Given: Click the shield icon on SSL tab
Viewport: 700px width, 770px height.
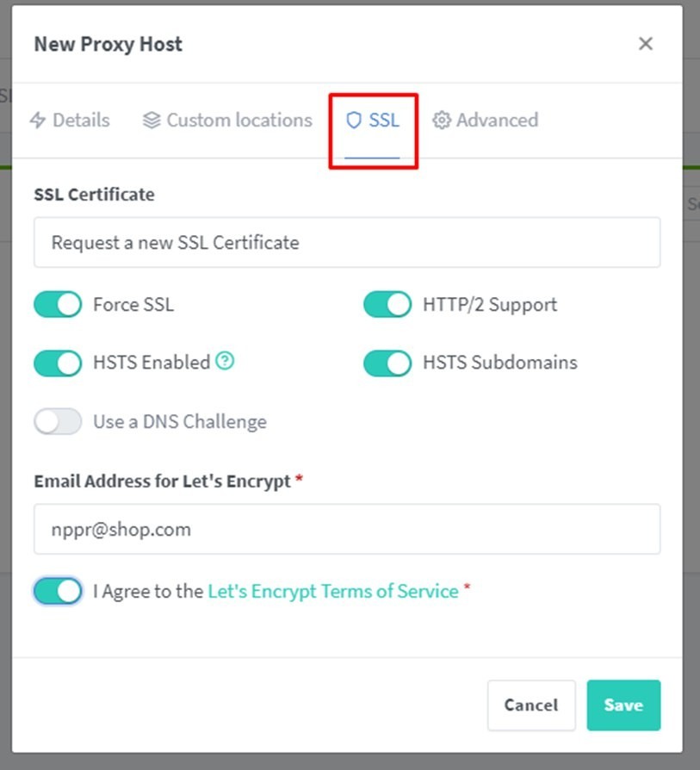Looking at the screenshot, I should [x=353, y=121].
